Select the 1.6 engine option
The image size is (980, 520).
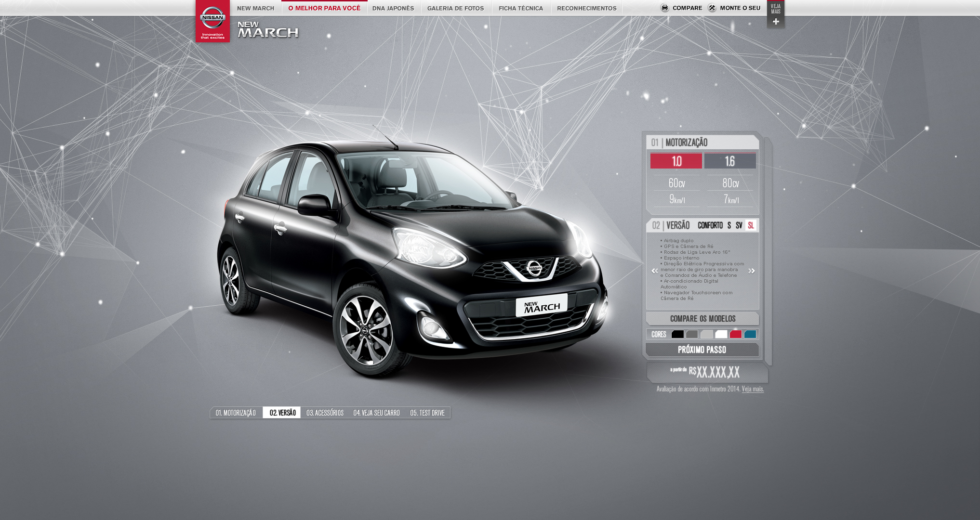(x=730, y=161)
